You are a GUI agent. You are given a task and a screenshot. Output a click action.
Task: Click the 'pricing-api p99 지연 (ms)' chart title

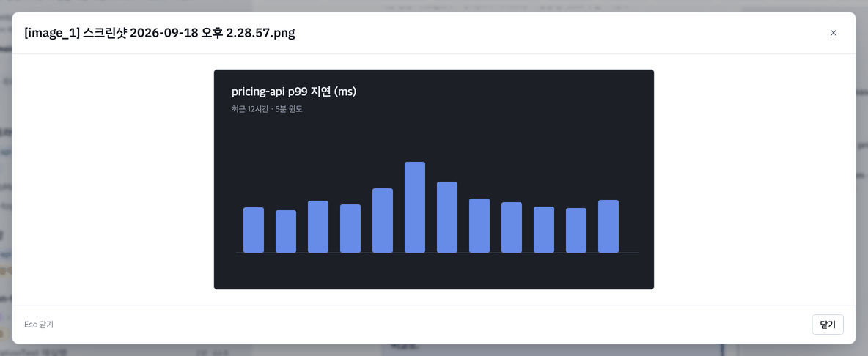pos(294,92)
